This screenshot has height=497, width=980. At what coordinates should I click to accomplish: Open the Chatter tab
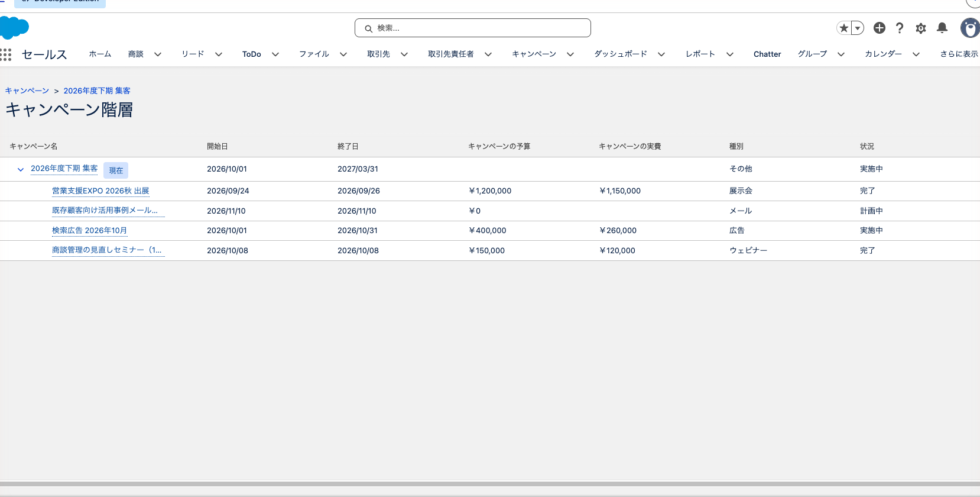(x=767, y=54)
